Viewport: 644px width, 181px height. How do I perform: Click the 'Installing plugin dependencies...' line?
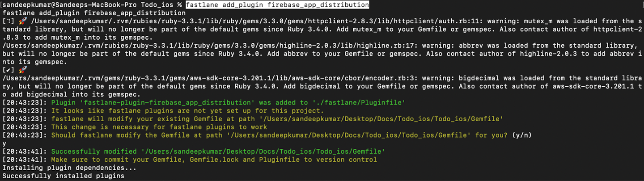pyautogui.click(x=69, y=168)
